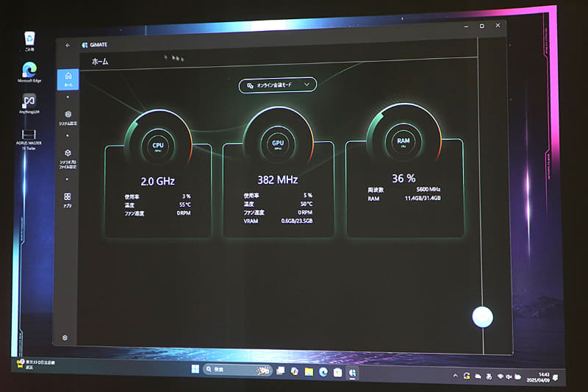The image size is (588, 392).
Task: Select the 382 MHz GPU clock value
Action: click(x=278, y=180)
